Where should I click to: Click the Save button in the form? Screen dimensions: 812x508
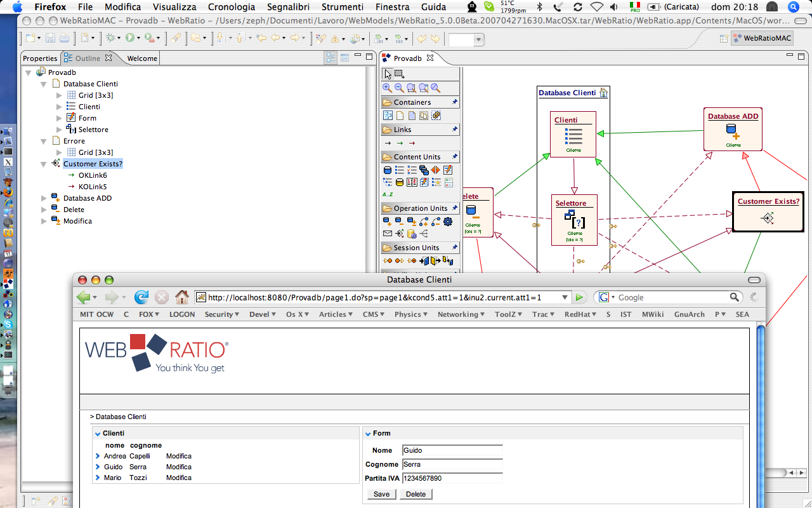pos(381,494)
